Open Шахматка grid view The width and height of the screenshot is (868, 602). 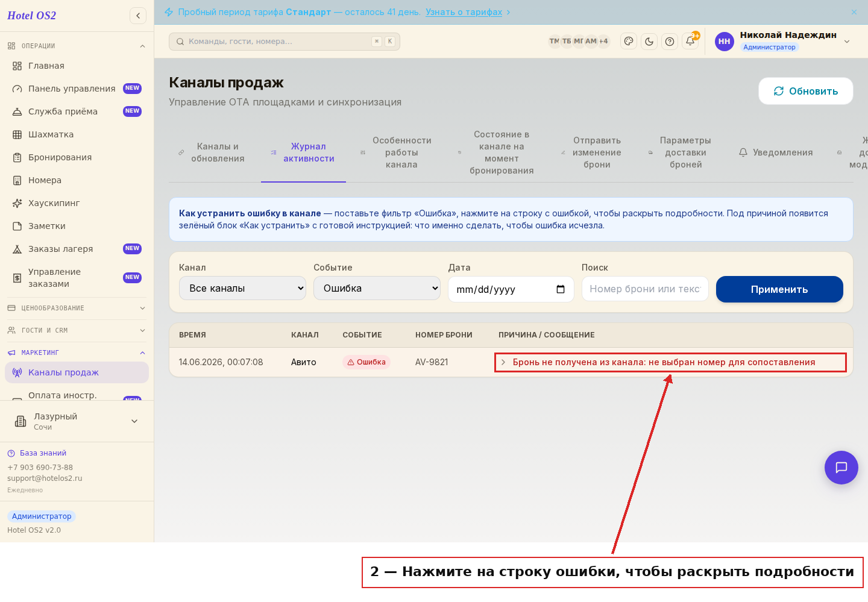(x=77, y=134)
